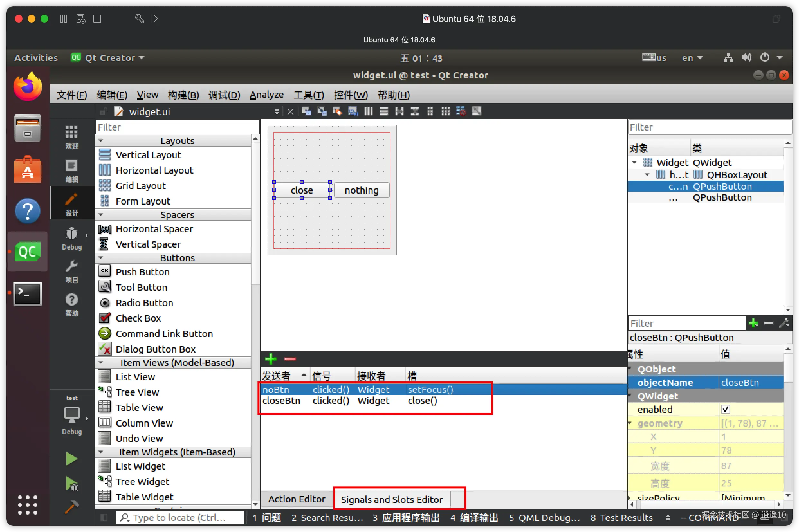Toggle the enabled property checkbox
Screen dimensions: 799x532
point(725,409)
